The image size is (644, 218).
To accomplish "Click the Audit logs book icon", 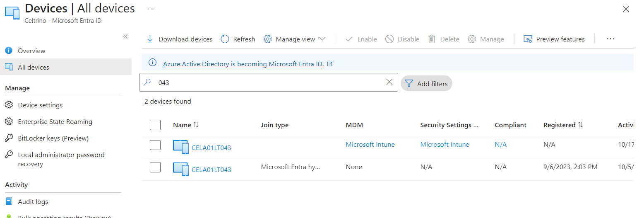I will tap(9, 201).
